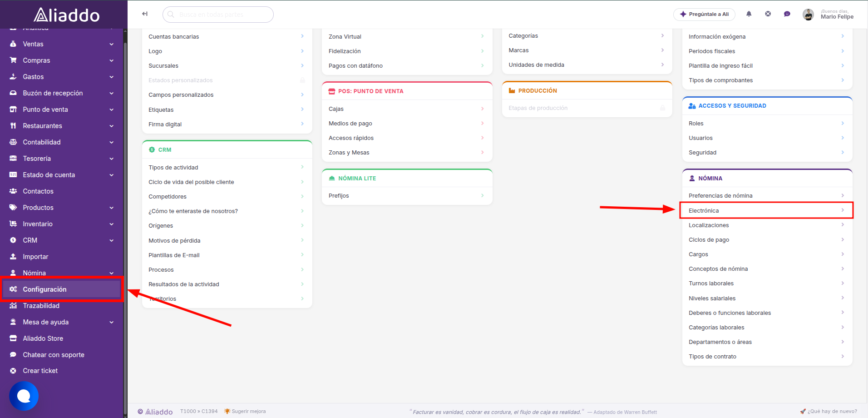Screen dimensions: 868x418
Task: Click the notifications bell icon
Action: click(749, 14)
